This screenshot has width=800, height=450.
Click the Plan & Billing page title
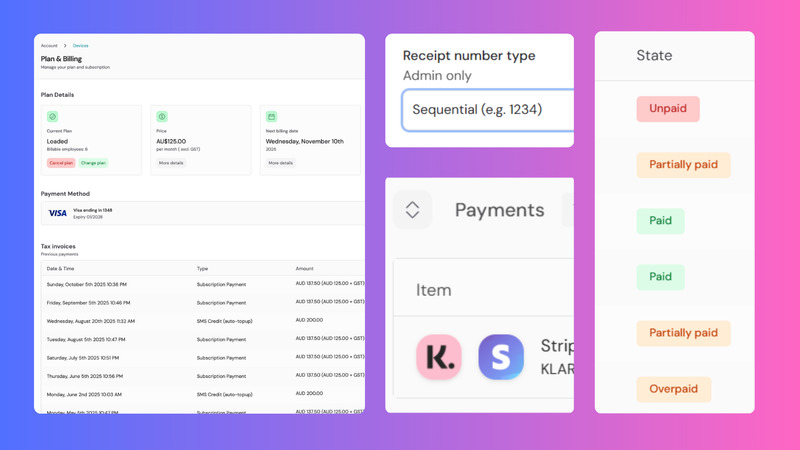[61, 59]
